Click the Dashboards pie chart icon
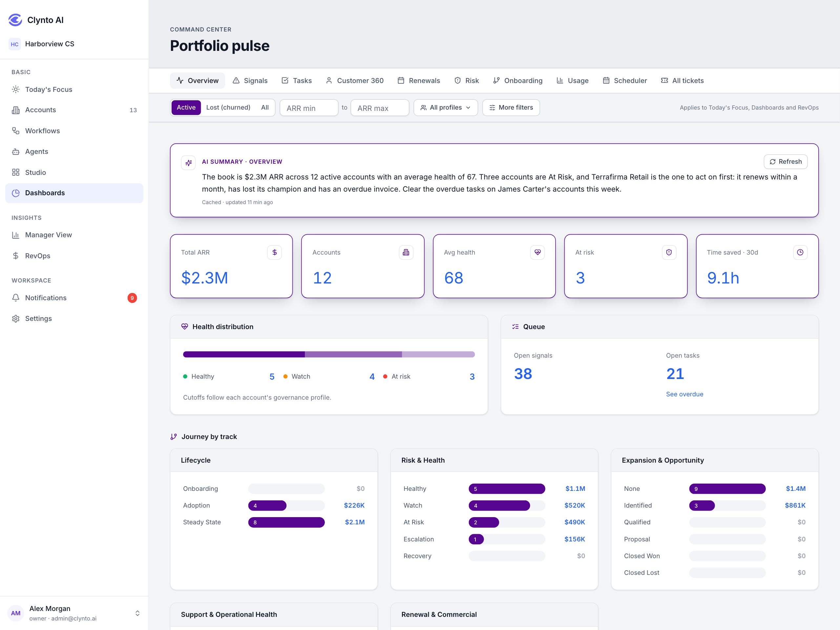Viewport: 840px width, 630px height. pos(15,193)
